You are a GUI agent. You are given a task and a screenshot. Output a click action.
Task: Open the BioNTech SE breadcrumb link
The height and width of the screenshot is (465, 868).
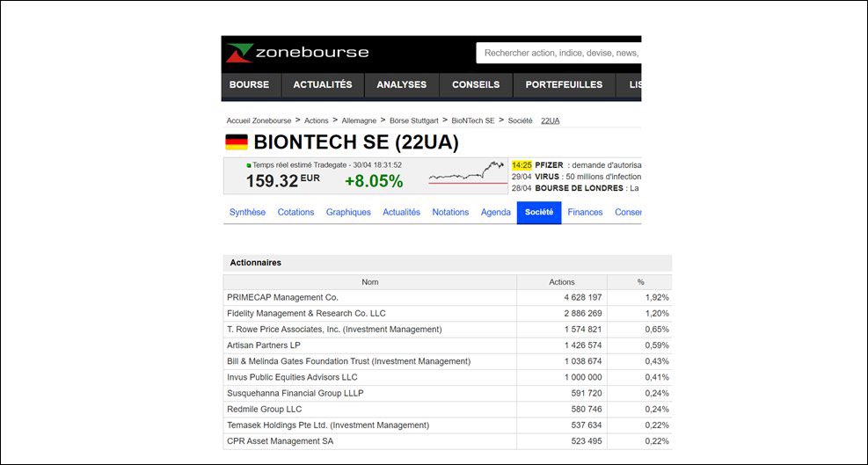473,120
